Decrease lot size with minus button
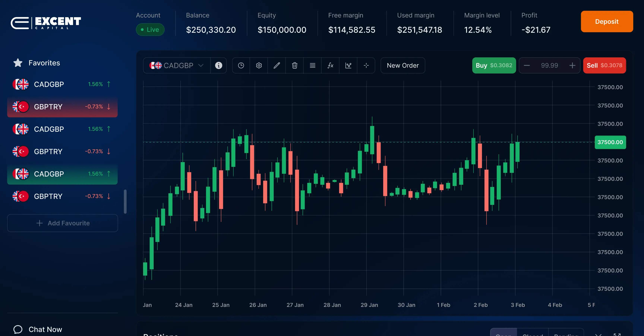644x336 pixels. 527,66
